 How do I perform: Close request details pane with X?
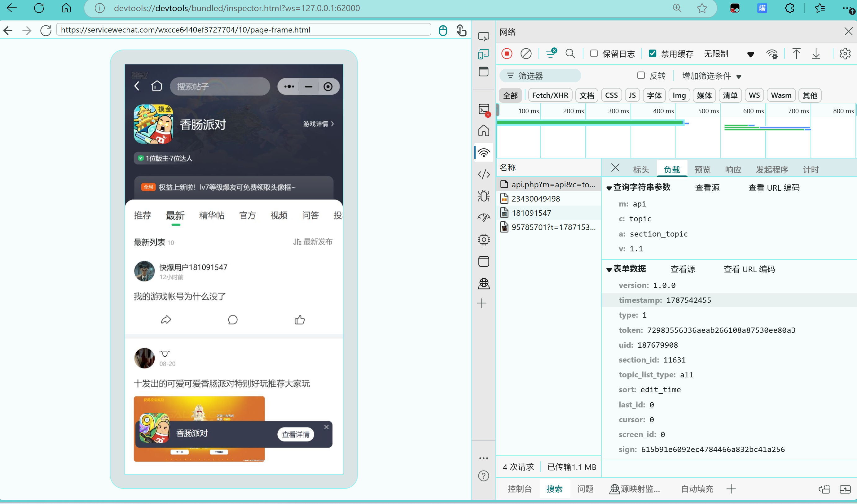[615, 167]
